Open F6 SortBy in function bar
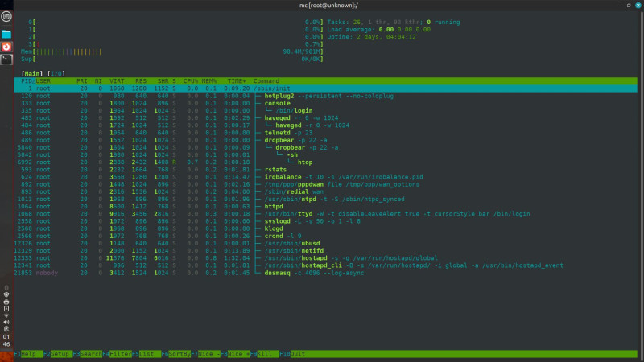Viewport: 644px width, 362px height. 175,354
